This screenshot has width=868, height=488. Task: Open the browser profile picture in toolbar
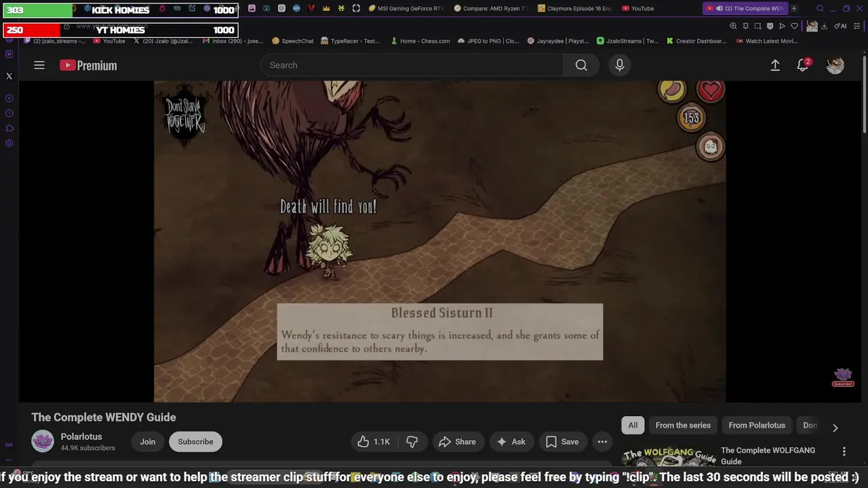click(x=812, y=26)
